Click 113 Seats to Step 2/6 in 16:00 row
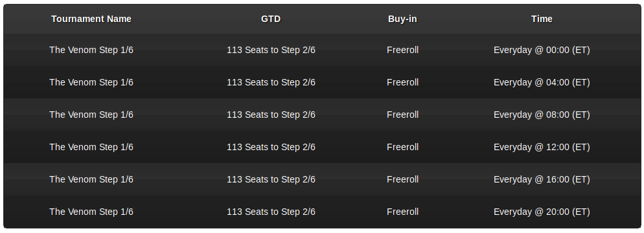 (x=271, y=180)
